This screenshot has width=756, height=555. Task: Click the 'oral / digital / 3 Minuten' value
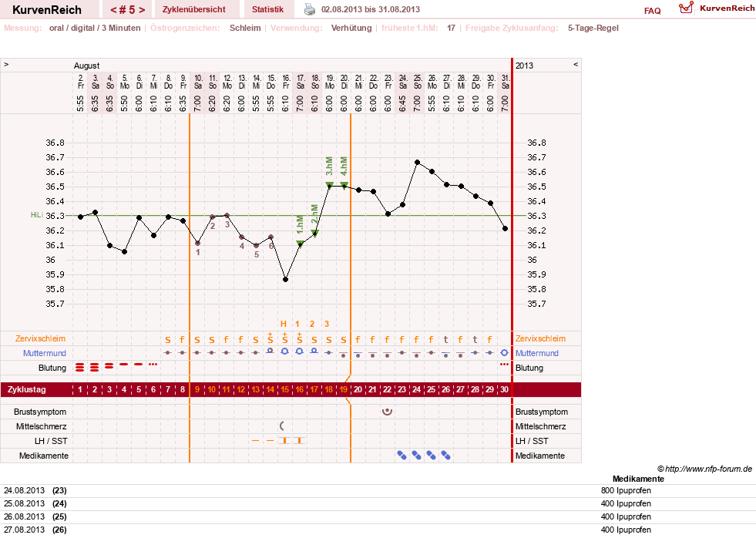pyautogui.click(x=95, y=28)
